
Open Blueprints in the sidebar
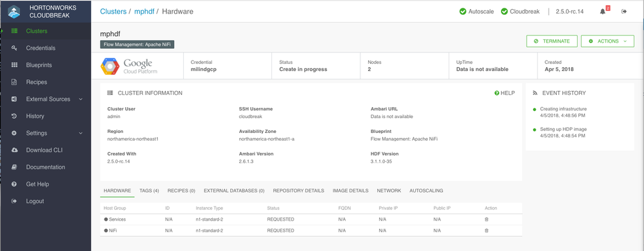39,65
